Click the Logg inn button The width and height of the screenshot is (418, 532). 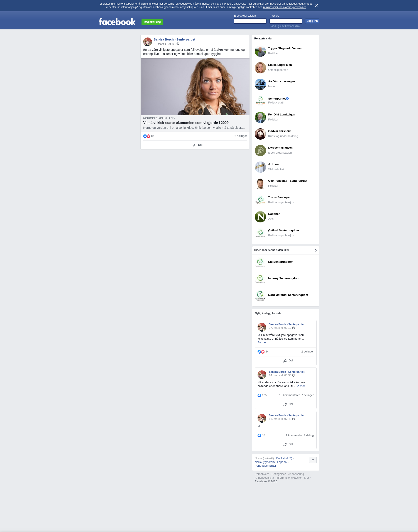(x=312, y=21)
